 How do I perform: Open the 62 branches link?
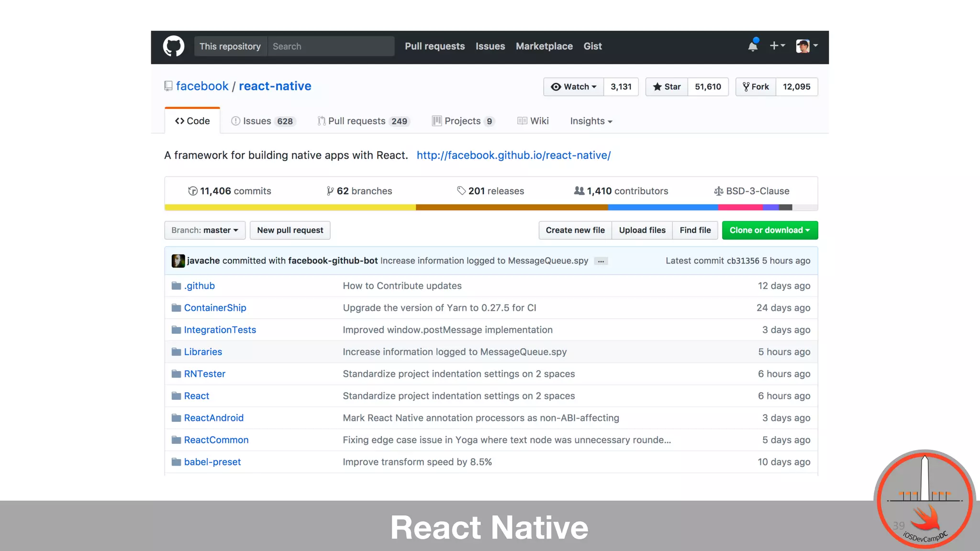pyautogui.click(x=359, y=191)
